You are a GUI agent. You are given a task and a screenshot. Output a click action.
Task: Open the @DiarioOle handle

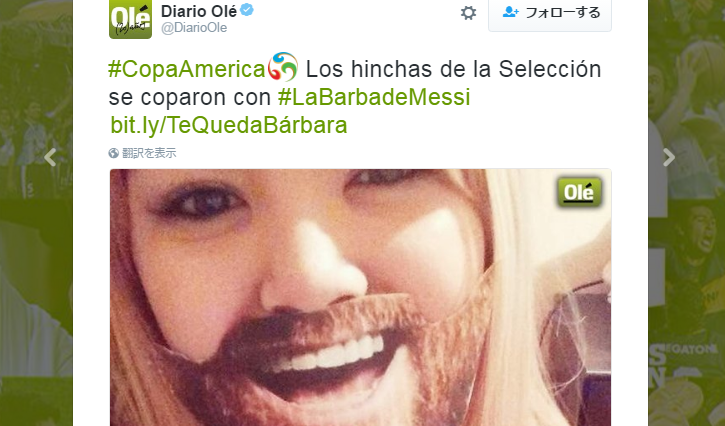(194, 28)
